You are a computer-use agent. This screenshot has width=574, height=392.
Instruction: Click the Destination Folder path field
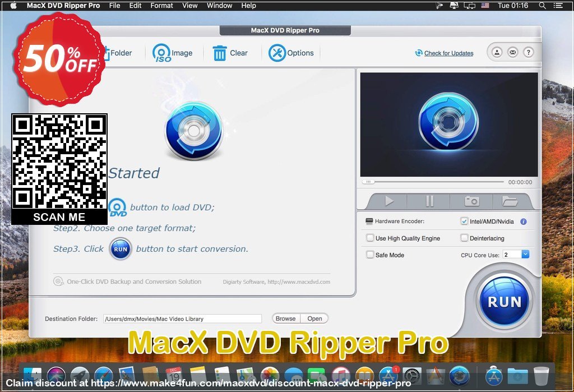click(x=182, y=319)
